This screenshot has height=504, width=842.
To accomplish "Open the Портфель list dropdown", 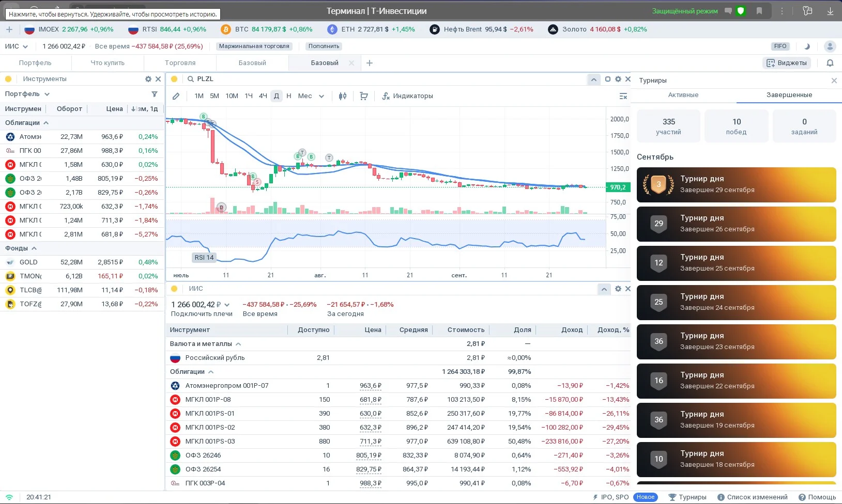I will click(x=27, y=94).
